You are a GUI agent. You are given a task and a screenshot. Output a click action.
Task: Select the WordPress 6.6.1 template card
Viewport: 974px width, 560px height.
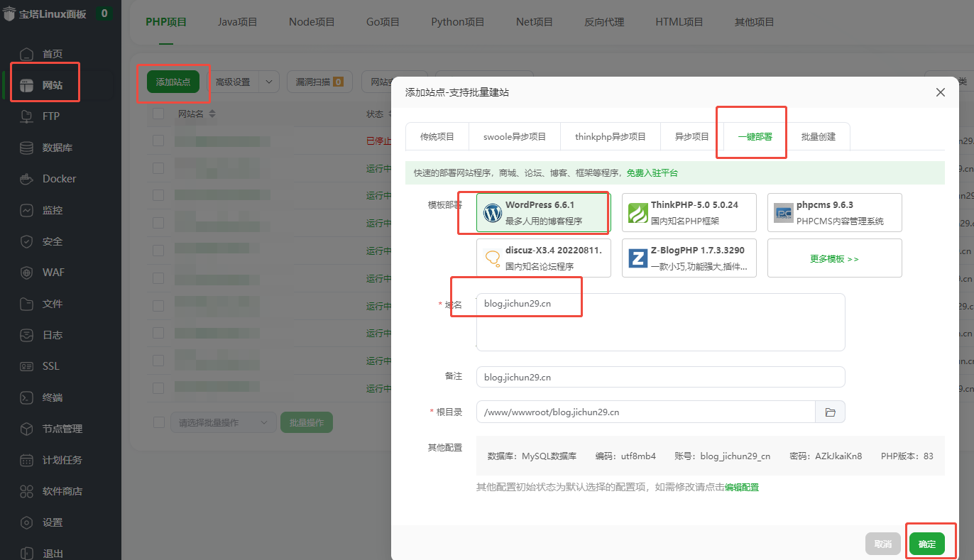click(544, 213)
